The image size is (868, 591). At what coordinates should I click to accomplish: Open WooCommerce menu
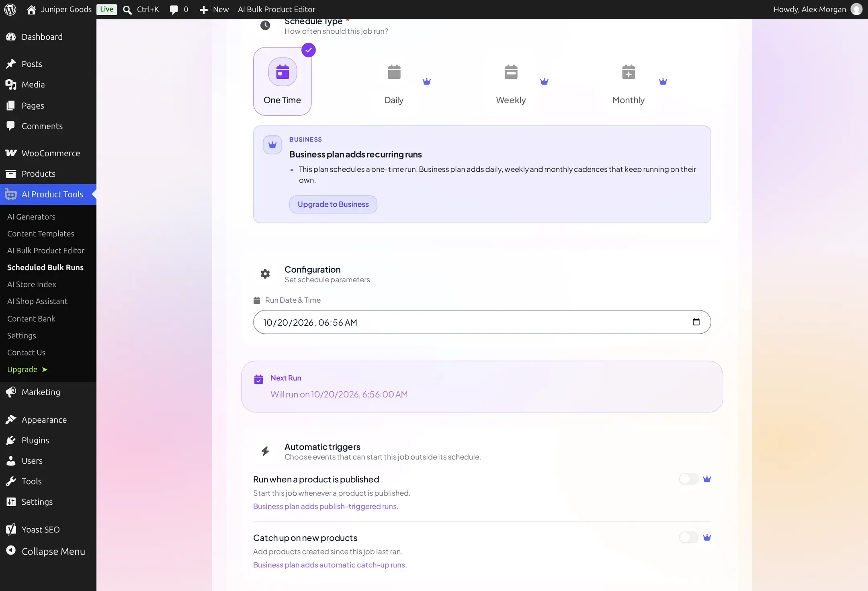(48, 153)
